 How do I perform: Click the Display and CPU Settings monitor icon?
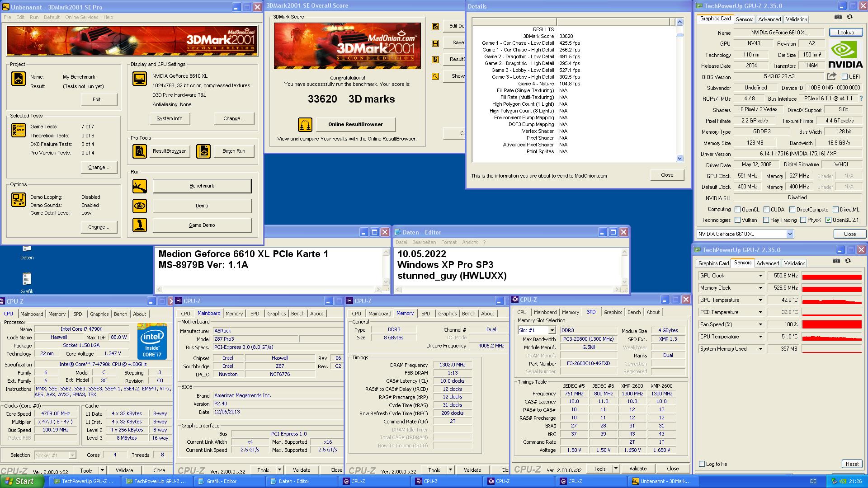[x=140, y=79]
